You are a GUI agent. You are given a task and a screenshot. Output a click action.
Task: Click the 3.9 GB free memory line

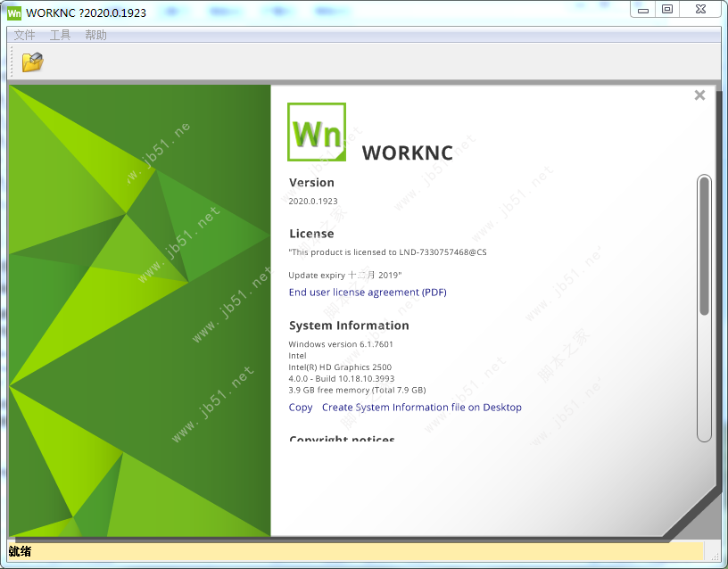(x=357, y=391)
